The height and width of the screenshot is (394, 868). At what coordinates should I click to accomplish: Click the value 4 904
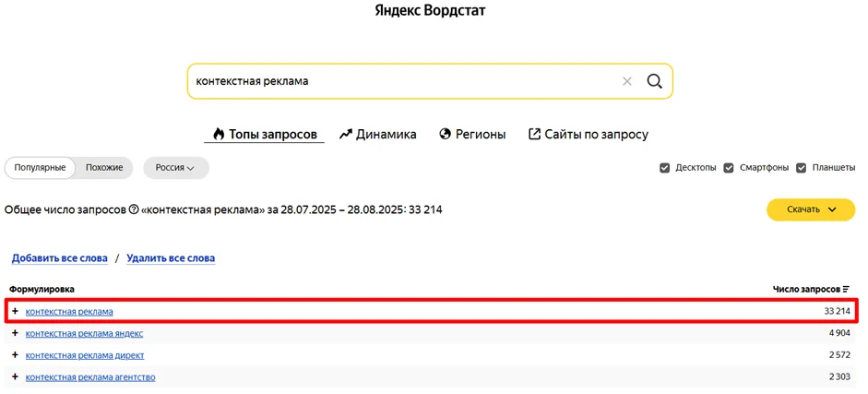pyautogui.click(x=839, y=333)
